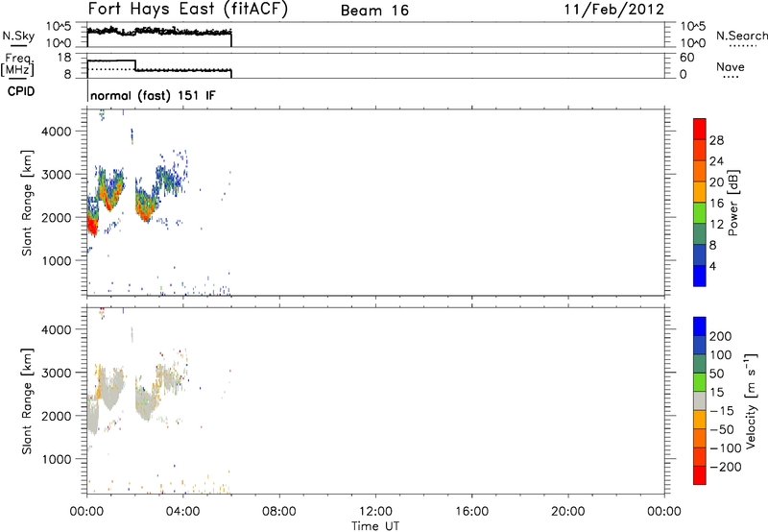This screenshot has width=768, height=532.
Task: Click the "Fort Hays East (fitACF)" plot title
Action: [x=188, y=10]
